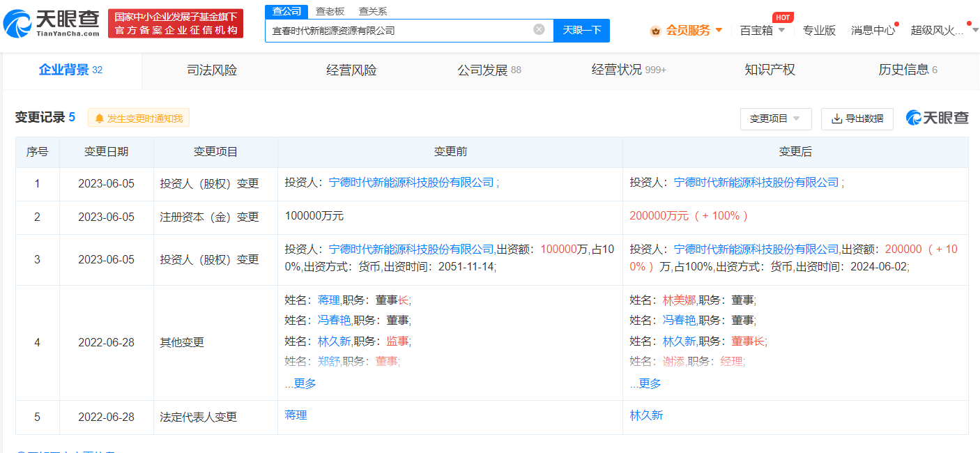Click the HOT badge above 百宝箱
The image size is (980, 453).
(x=783, y=17)
